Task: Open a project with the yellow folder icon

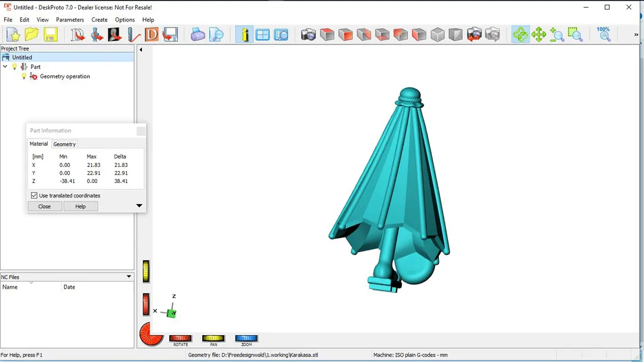Action: coord(32,35)
